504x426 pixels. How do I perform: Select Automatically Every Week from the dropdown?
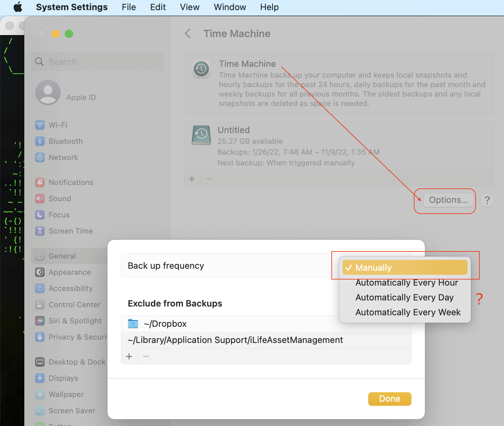pos(408,312)
